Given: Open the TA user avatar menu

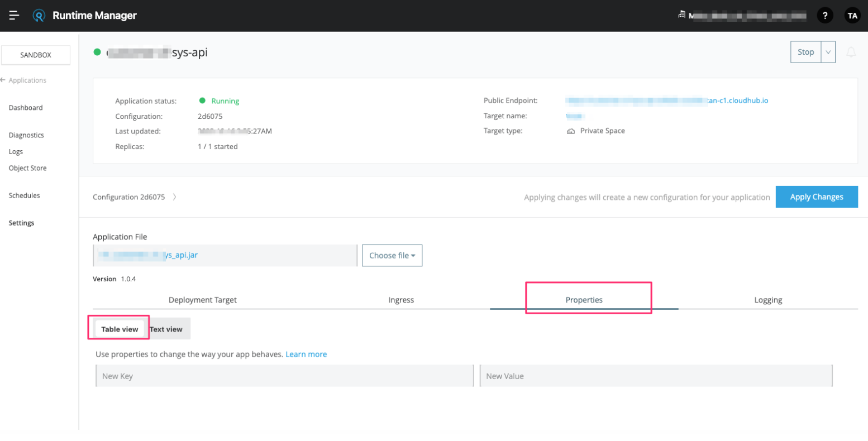Looking at the screenshot, I should click(852, 15).
